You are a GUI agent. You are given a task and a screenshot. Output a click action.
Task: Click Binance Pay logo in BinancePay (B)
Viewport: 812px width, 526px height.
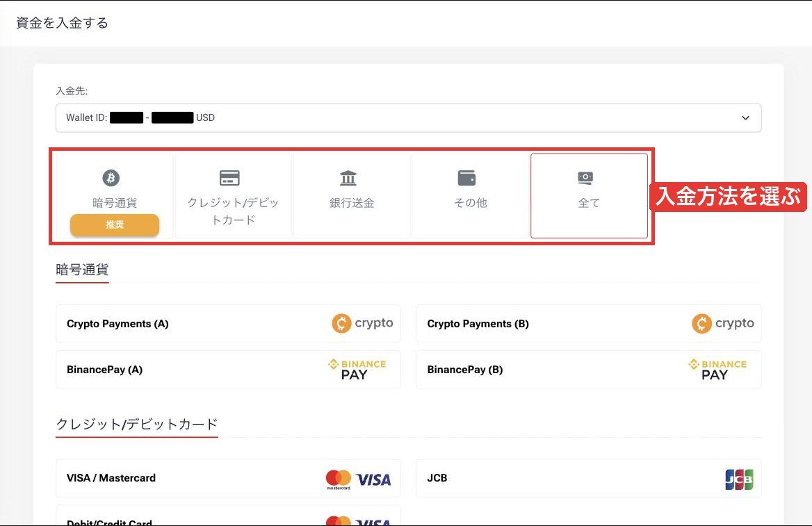tap(717, 370)
